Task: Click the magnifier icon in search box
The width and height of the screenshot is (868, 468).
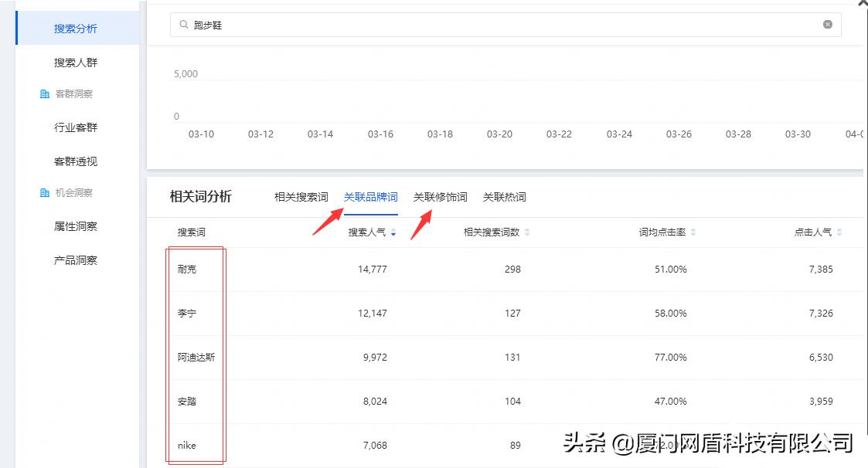Action: (x=184, y=25)
